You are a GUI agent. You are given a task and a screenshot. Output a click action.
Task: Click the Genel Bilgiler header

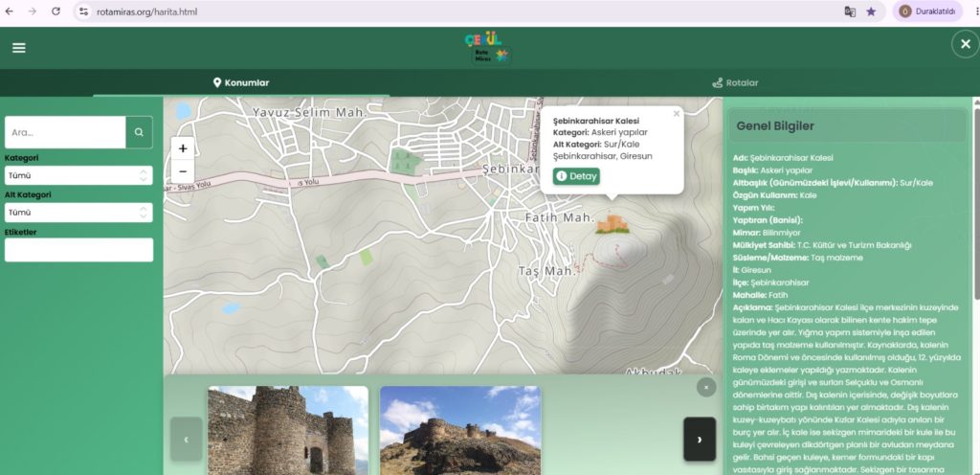point(848,125)
